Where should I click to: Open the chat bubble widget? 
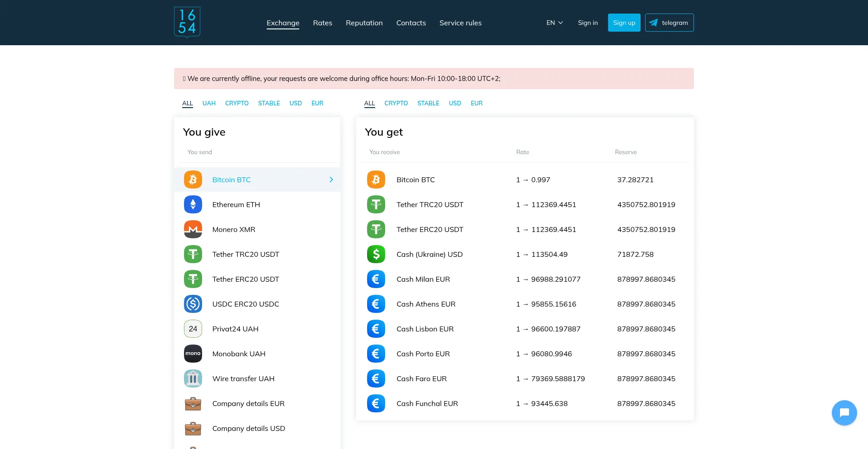pyautogui.click(x=844, y=412)
